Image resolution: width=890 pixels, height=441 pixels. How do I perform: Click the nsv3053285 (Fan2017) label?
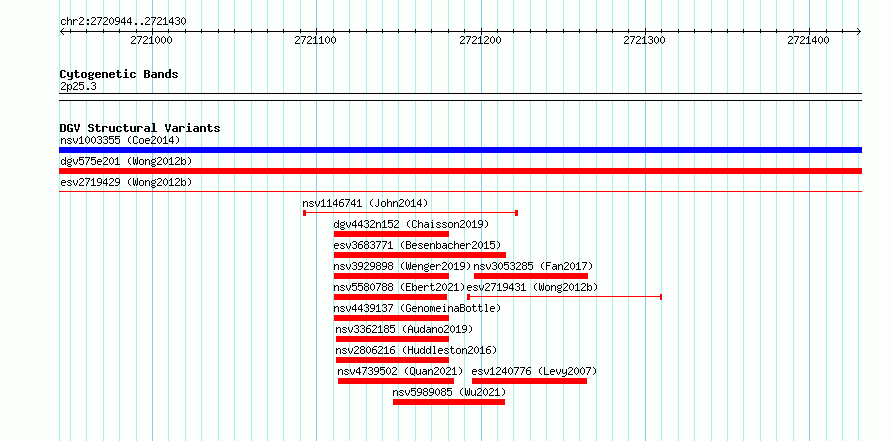[533, 266]
